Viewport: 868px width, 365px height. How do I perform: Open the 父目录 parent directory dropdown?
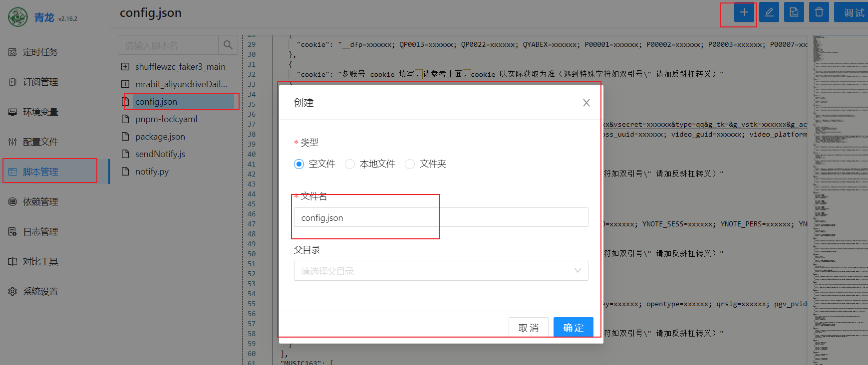pos(441,271)
